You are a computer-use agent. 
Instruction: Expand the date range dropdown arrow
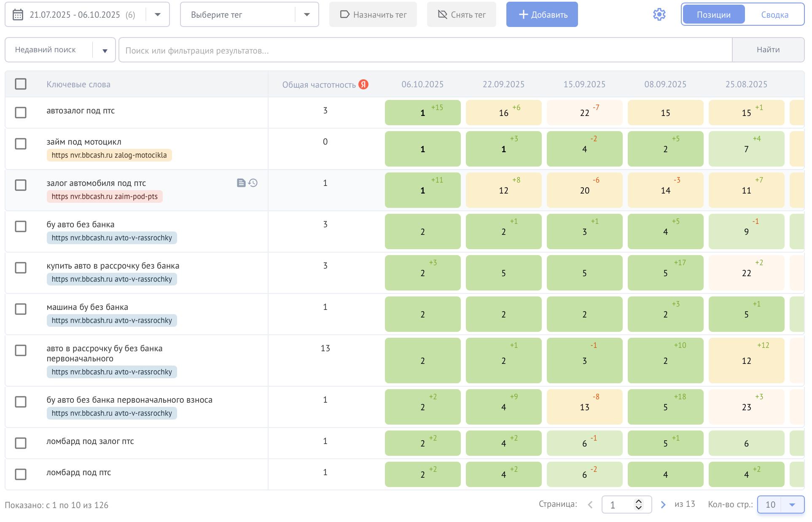point(158,15)
